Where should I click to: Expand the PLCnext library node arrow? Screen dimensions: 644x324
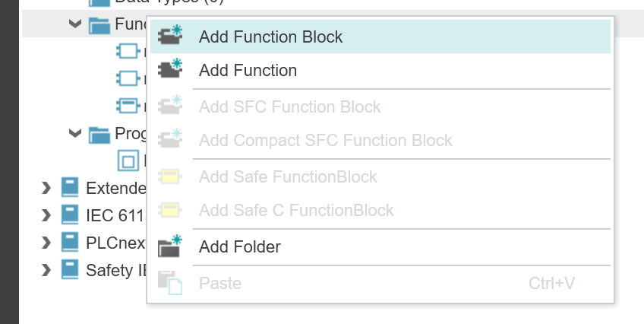point(46,243)
